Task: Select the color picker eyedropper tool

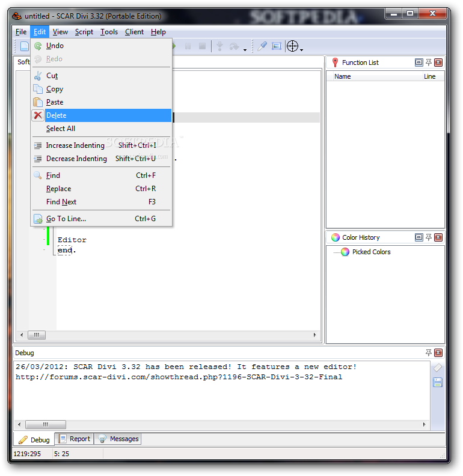Action: click(262, 46)
